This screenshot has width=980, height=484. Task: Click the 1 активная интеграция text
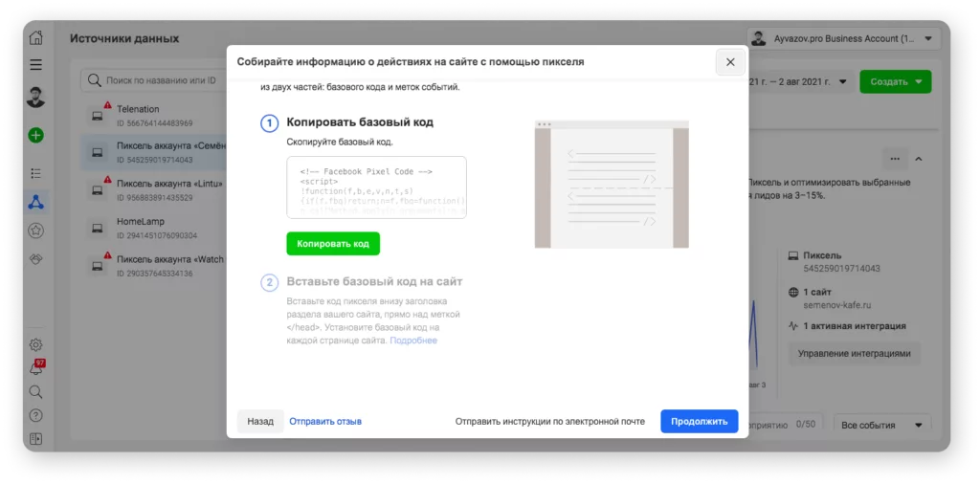point(854,326)
